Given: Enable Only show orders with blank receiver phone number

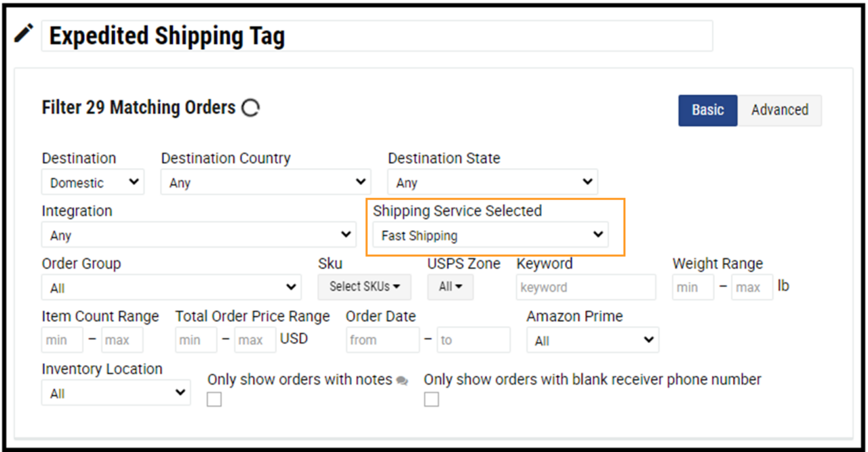Looking at the screenshot, I should click(431, 399).
